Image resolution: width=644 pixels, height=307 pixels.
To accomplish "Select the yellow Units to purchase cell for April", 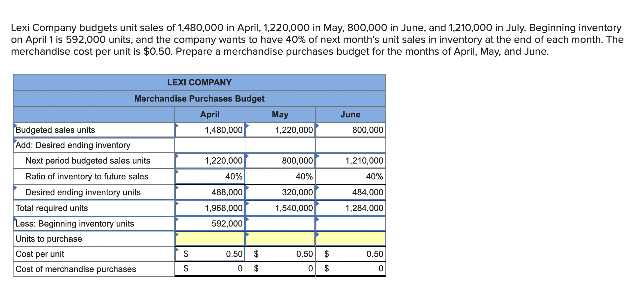I will click(210, 239).
